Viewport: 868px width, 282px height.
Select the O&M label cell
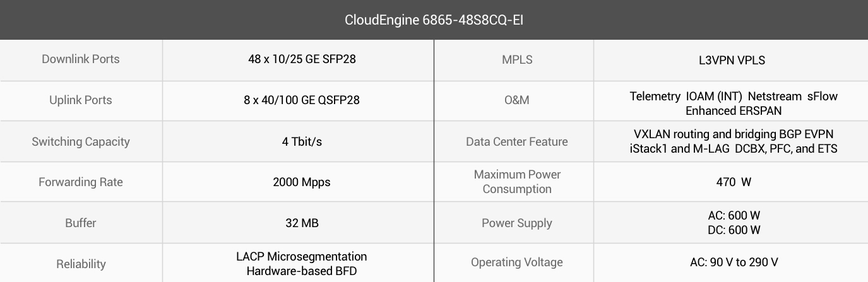tap(517, 100)
